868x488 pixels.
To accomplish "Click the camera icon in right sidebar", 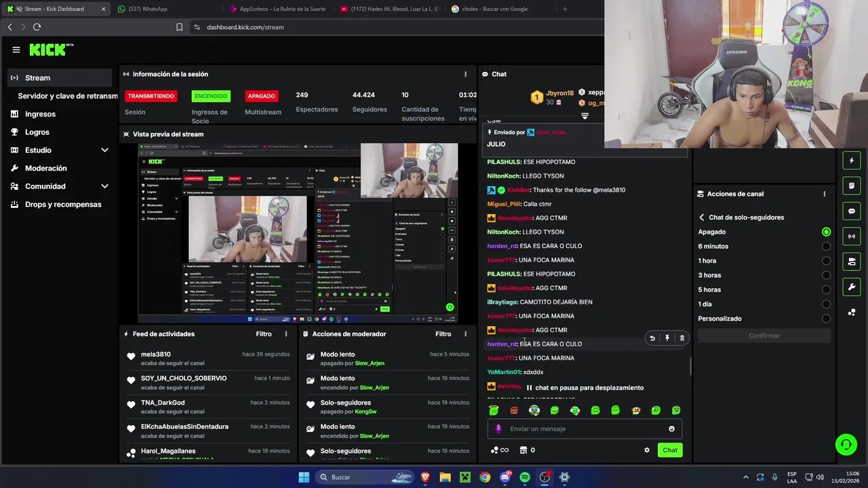I will [852, 262].
